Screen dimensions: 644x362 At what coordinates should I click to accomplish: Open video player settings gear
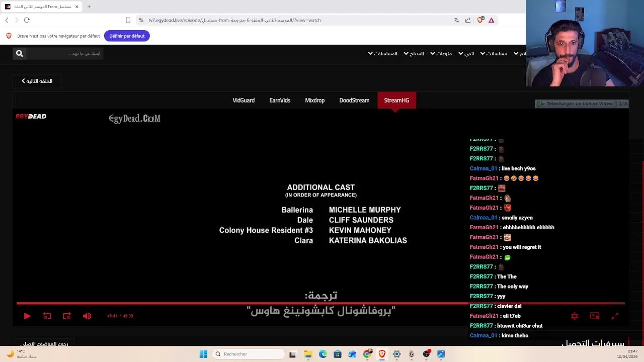(575, 316)
